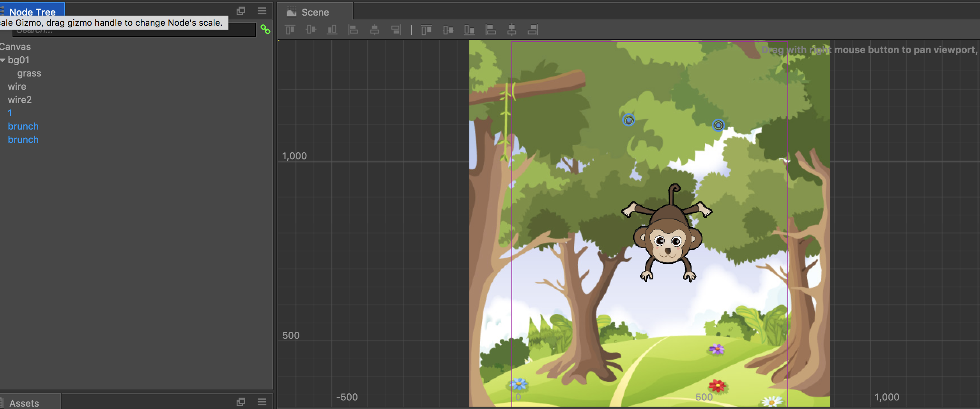Open the Node Tree panel hamburger menu

tap(262, 11)
